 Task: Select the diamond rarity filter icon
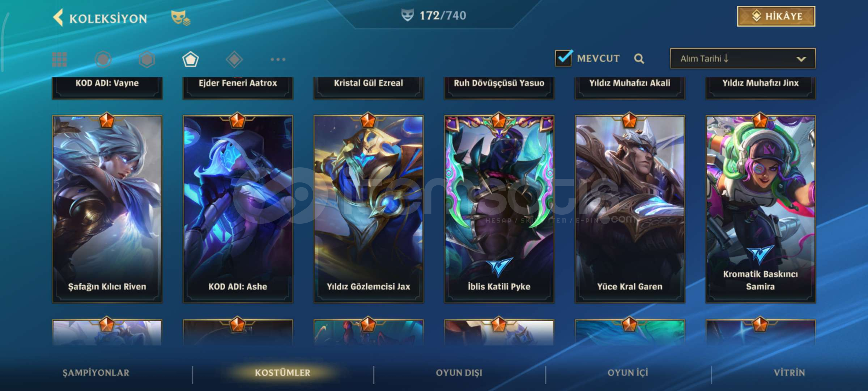234,59
